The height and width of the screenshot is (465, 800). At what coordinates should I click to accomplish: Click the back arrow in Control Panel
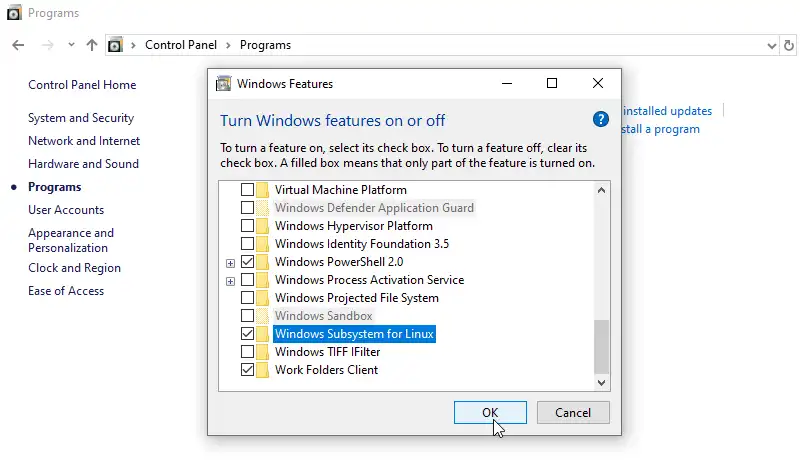(18, 45)
